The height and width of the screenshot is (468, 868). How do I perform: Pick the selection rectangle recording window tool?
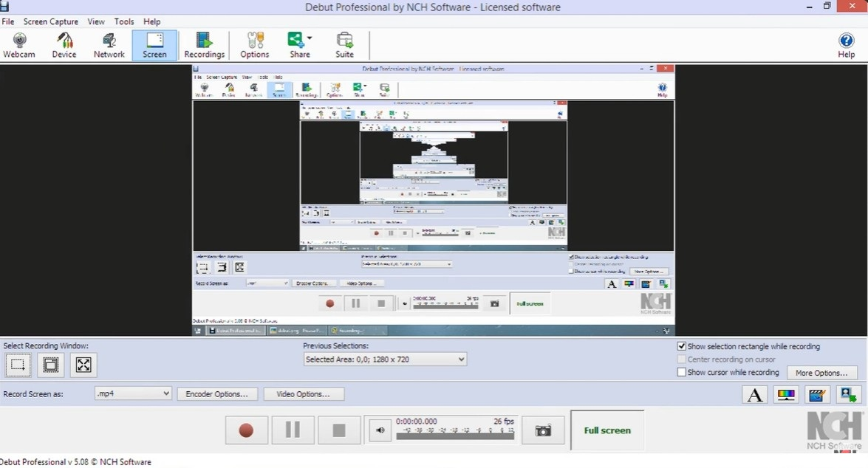tap(18, 365)
